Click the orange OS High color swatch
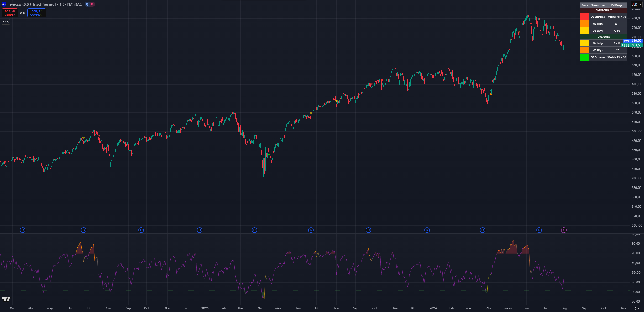644x312 pixels. click(585, 50)
